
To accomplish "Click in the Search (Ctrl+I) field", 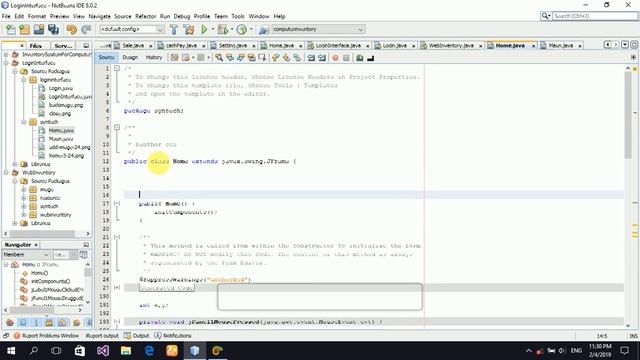I will [595, 16].
